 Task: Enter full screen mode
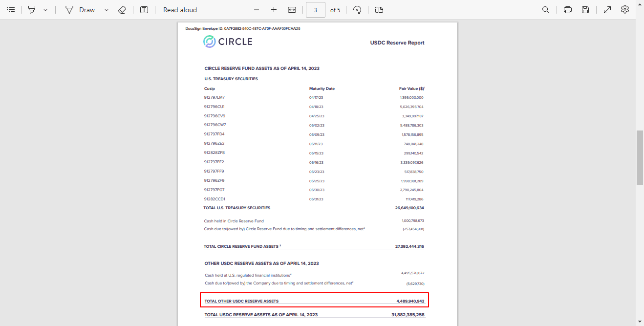coord(607,10)
